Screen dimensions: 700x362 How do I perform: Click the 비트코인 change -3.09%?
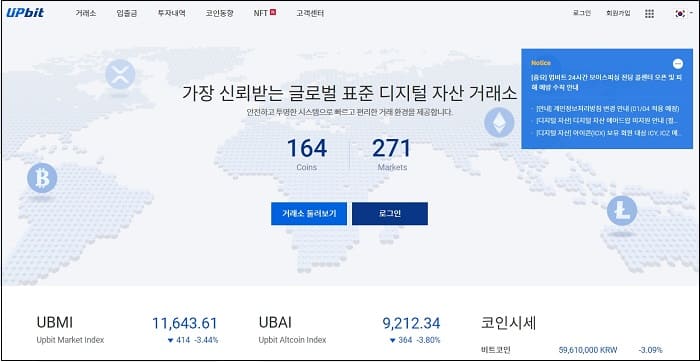pos(650,350)
